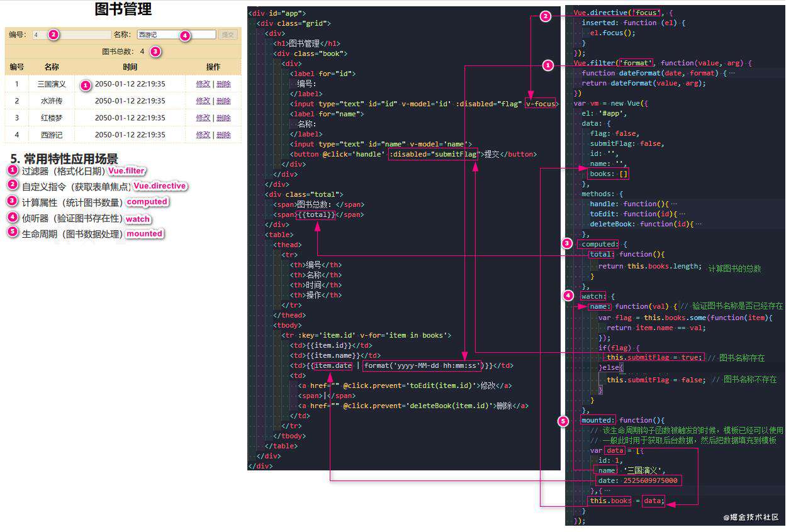
Task: Click the 图书总数 label in the table
Action: (118, 52)
